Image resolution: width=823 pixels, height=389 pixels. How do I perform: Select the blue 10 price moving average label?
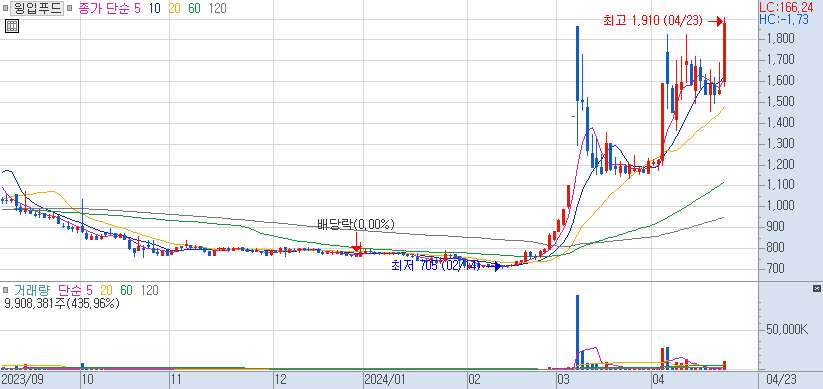pyautogui.click(x=154, y=8)
